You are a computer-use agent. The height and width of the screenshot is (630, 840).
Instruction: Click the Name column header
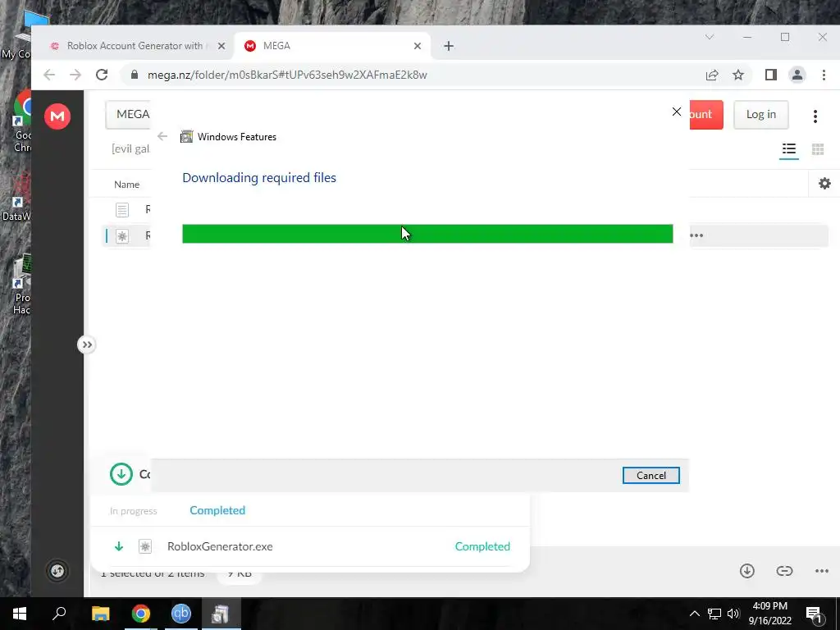[126, 185]
